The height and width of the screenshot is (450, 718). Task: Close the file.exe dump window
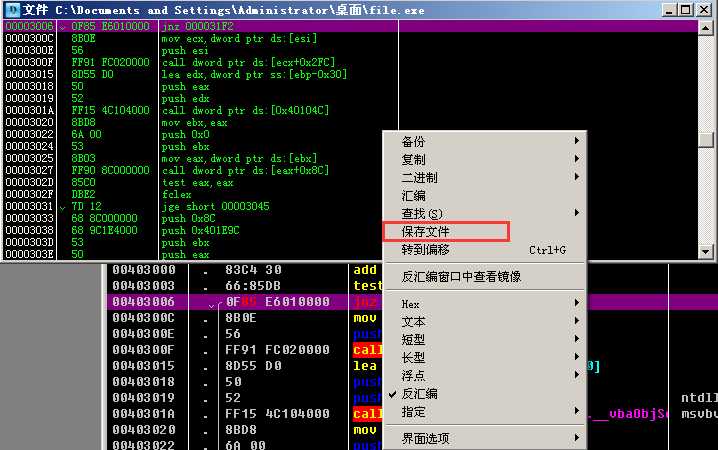pyautogui.click(x=704, y=10)
